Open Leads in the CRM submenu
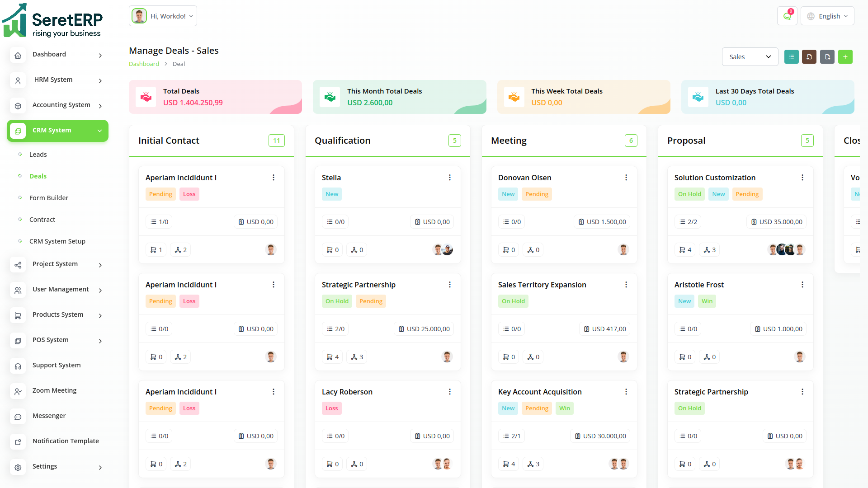Viewport: 868px width, 488px height. [x=38, y=155]
